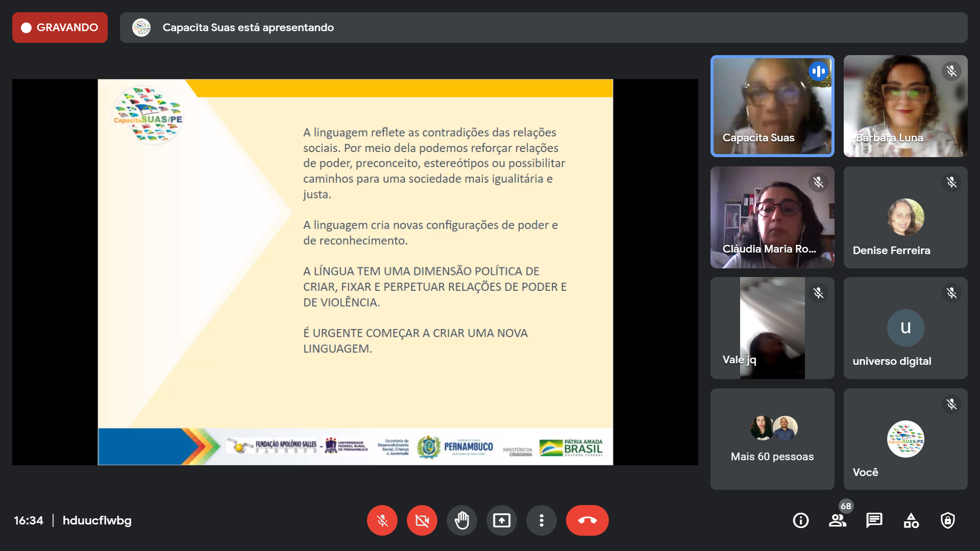
Task: Select the Capacita Suas video tile
Action: 772,106
